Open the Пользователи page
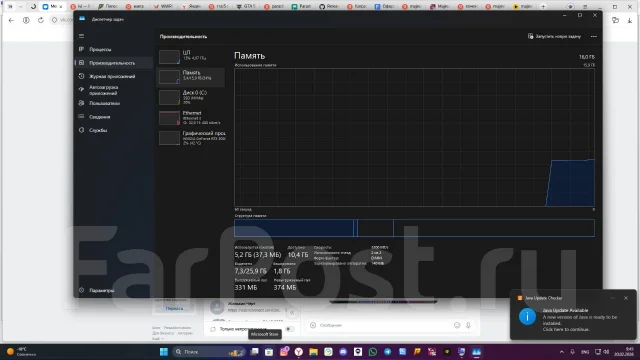The width and height of the screenshot is (640, 360). tap(104, 103)
